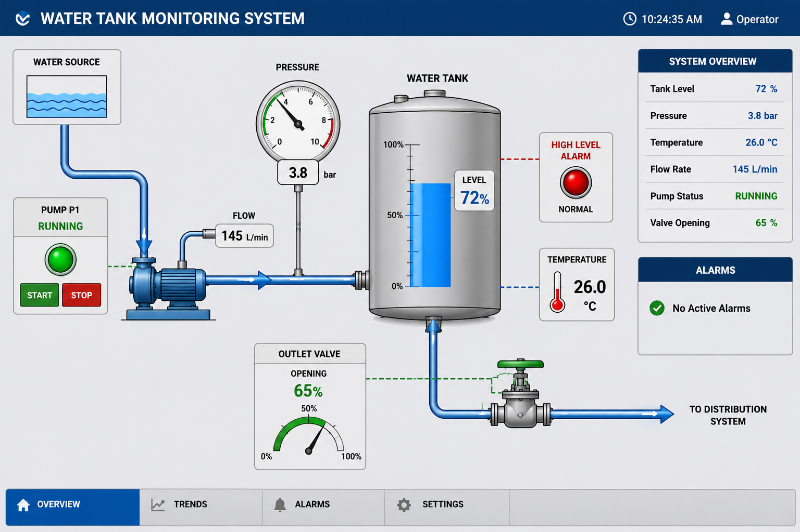Click the OUTLET VALVE panel title
Screen dimensions: 800x532
(309, 354)
